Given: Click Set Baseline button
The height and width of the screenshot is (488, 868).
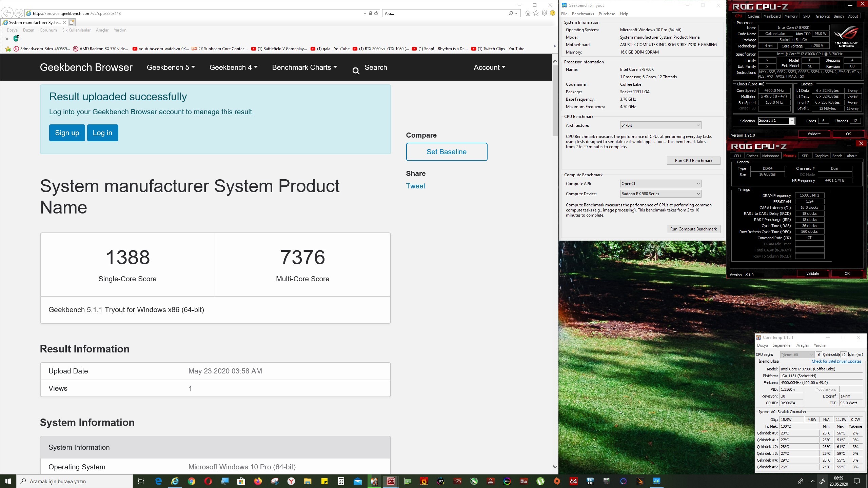Looking at the screenshot, I should 447,152.
